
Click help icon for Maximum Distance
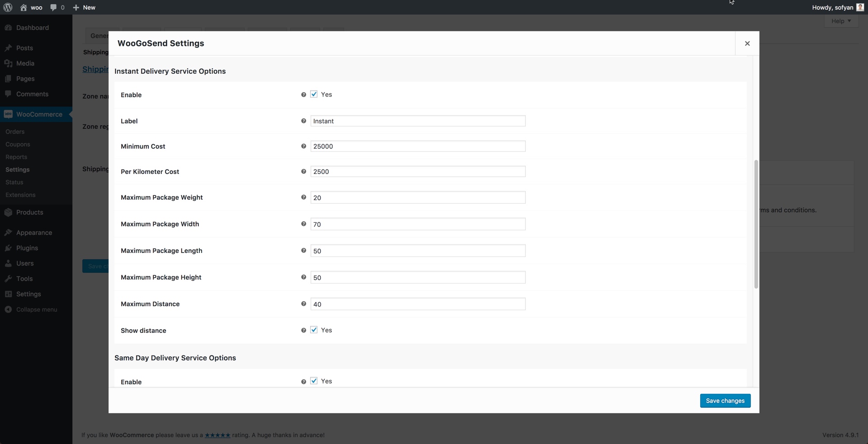click(303, 304)
